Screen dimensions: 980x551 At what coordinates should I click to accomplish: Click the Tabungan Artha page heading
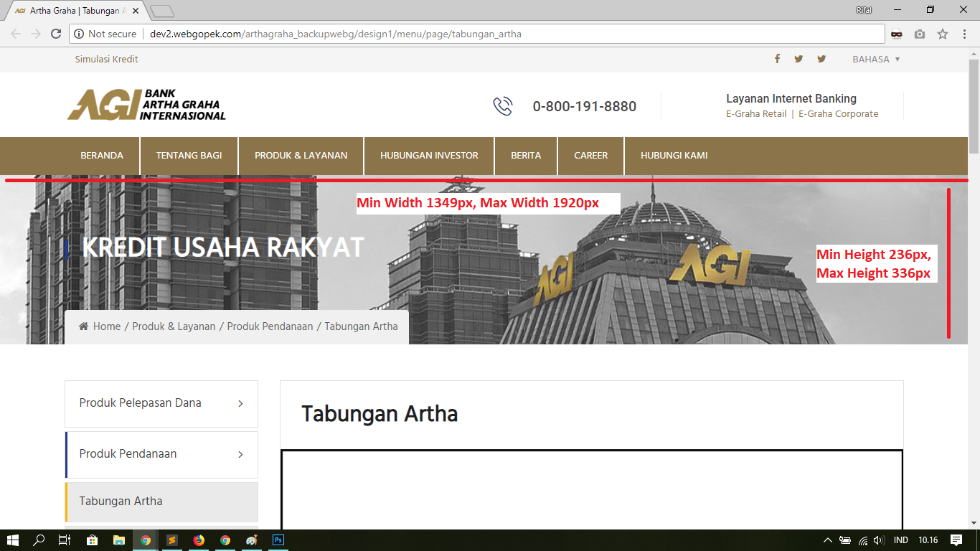tap(380, 414)
